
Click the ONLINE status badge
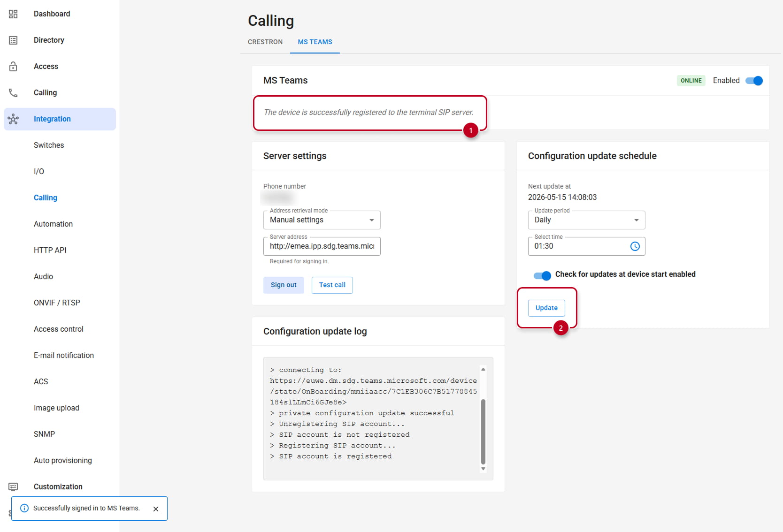(x=691, y=81)
